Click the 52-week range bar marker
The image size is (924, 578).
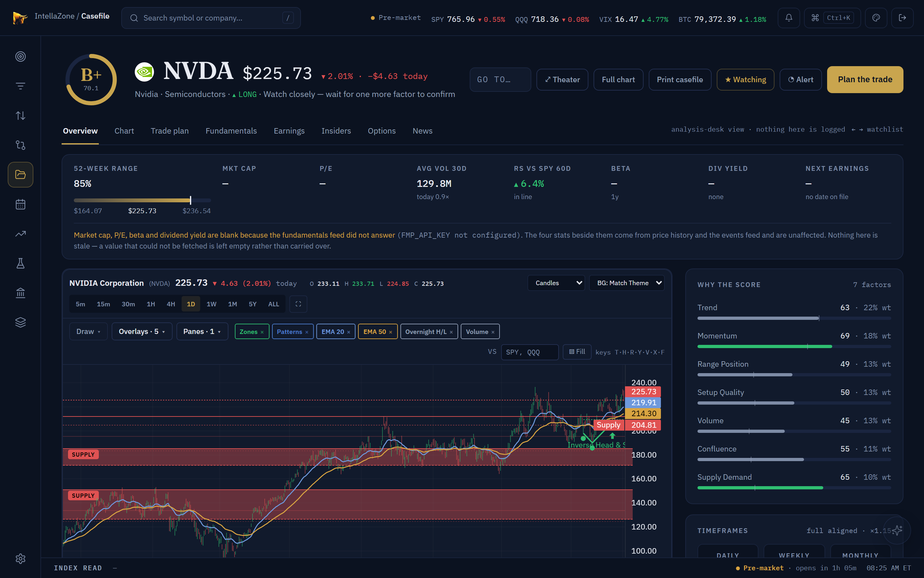coord(191,200)
